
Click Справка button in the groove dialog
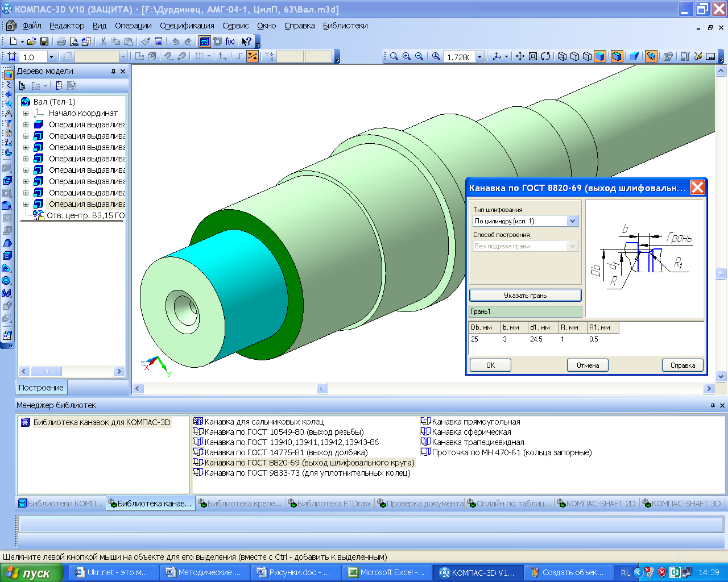tap(682, 365)
